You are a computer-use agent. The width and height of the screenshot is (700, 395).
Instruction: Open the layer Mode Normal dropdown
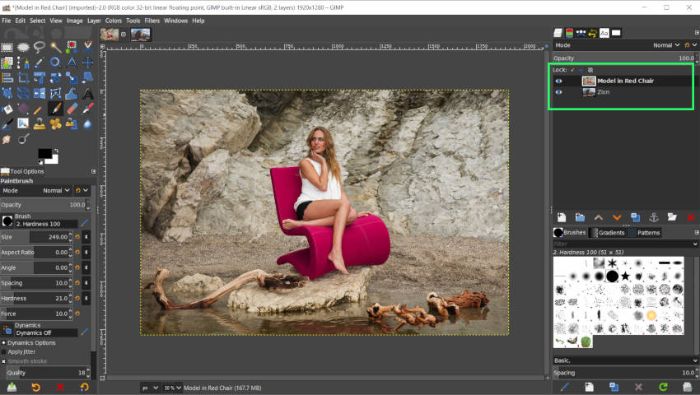(666, 45)
